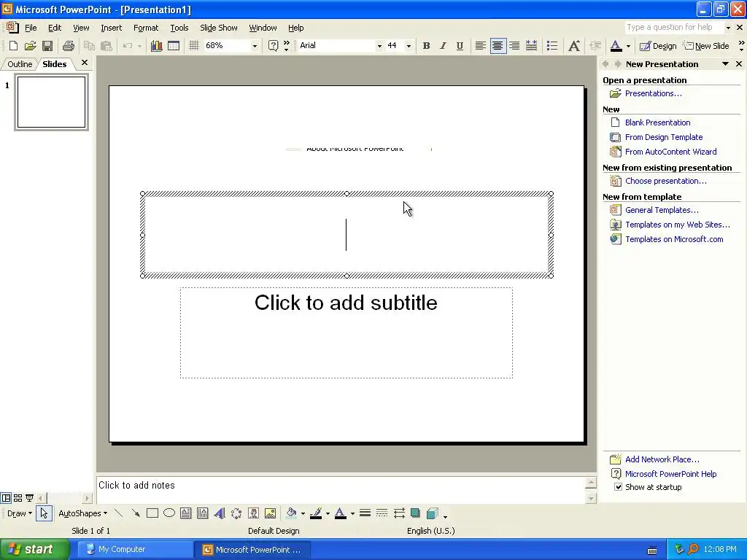
Task: Select the Rectangle drawing tool
Action: [x=152, y=513]
